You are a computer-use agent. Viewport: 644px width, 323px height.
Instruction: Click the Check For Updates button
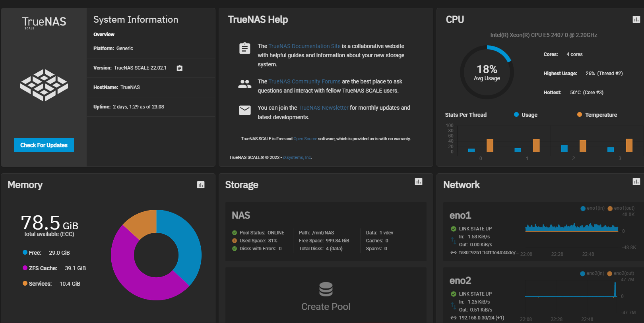(x=44, y=145)
